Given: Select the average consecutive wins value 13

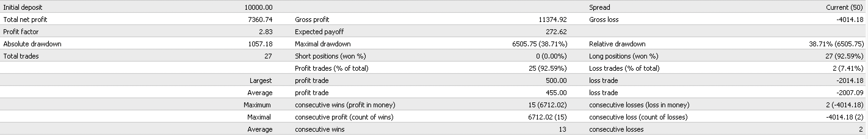Looking at the screenshot, I should pos(562,129).
